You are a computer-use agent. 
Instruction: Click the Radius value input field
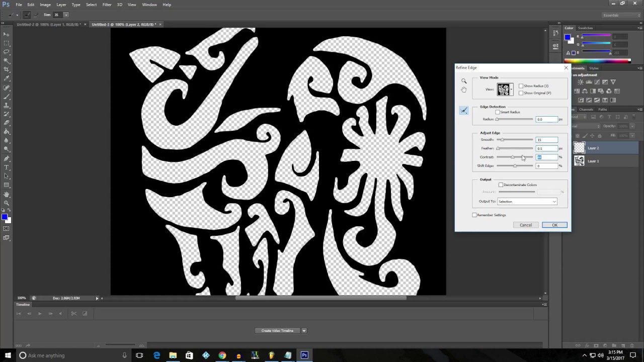[x=546, y=119]
